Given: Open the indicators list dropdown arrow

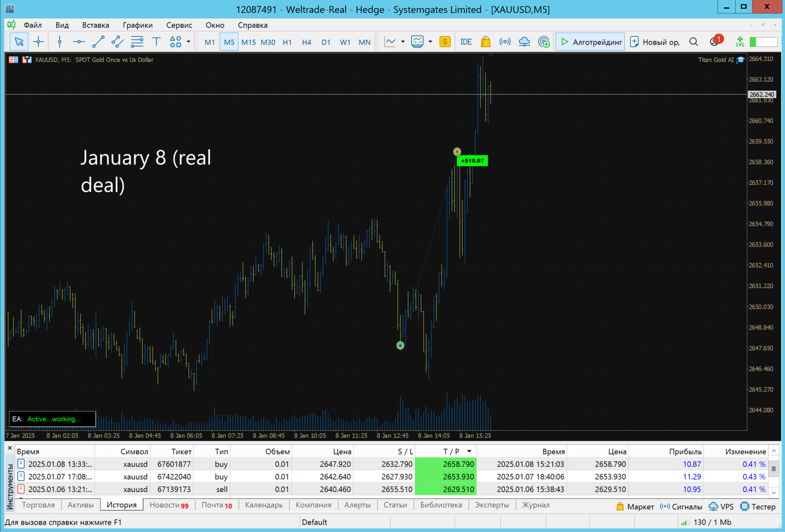Looking at the screenshot, I should (x=430, y=42).
